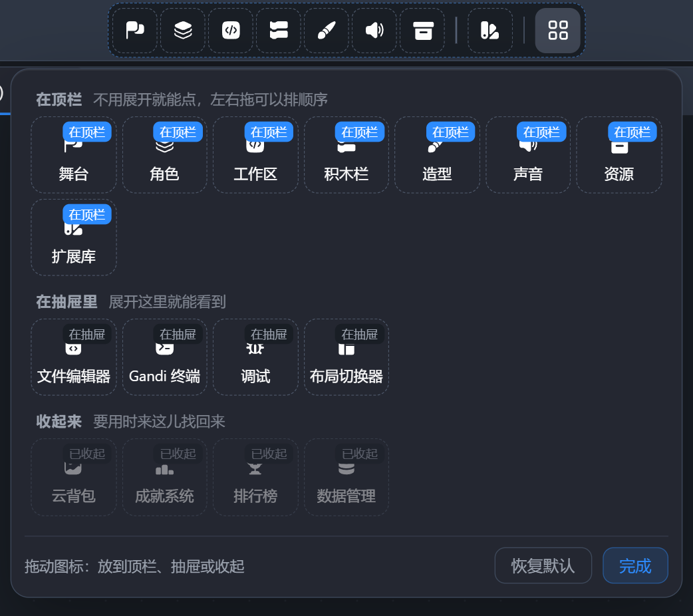Select the 声音 card
Viewport: 693px width, 616px height.
pyautogui.click(x=528, y=155)
